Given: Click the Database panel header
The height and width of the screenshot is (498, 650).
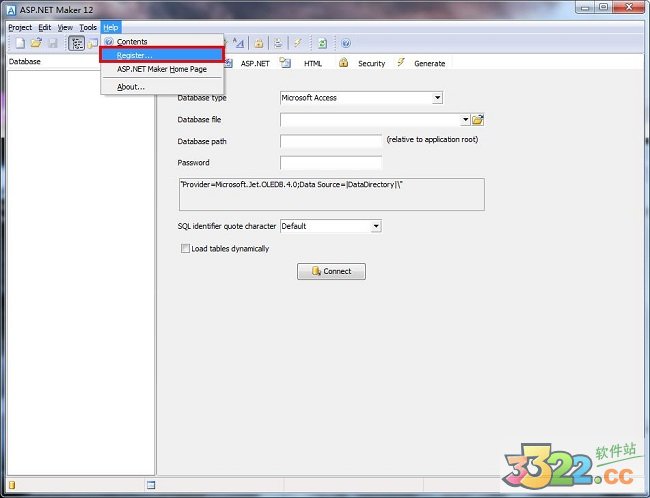Looking at the screenshot, I should coord(53,61).
